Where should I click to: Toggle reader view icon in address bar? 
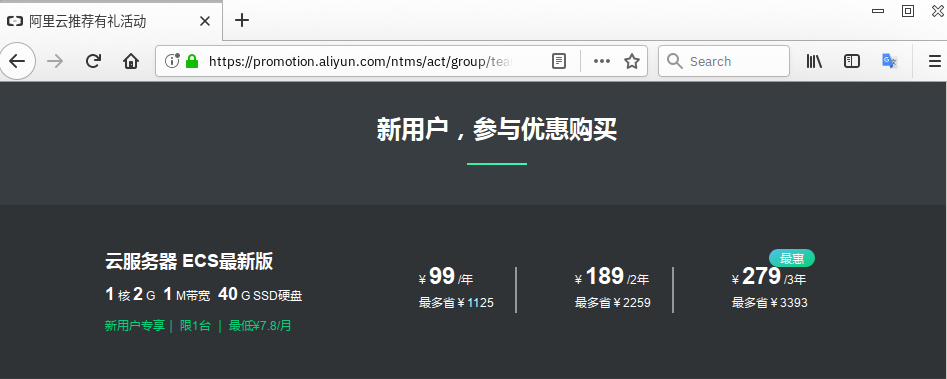coord(559,61)
